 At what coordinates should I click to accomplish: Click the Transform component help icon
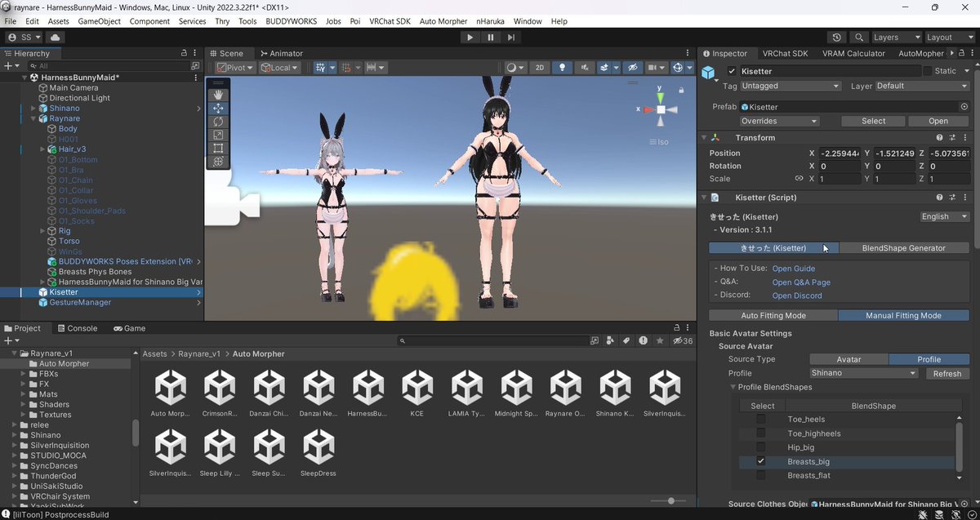point(940,138)
